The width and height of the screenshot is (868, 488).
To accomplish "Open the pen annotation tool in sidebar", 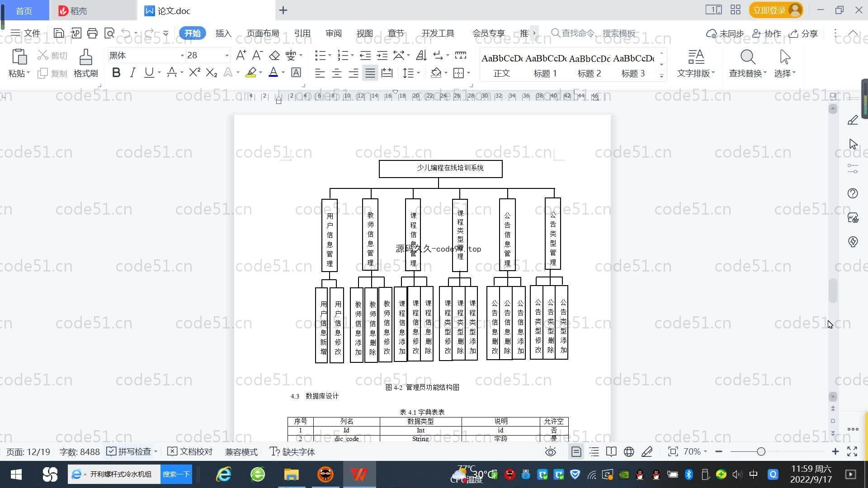I will pyautogui.click(x=853, y=120).
